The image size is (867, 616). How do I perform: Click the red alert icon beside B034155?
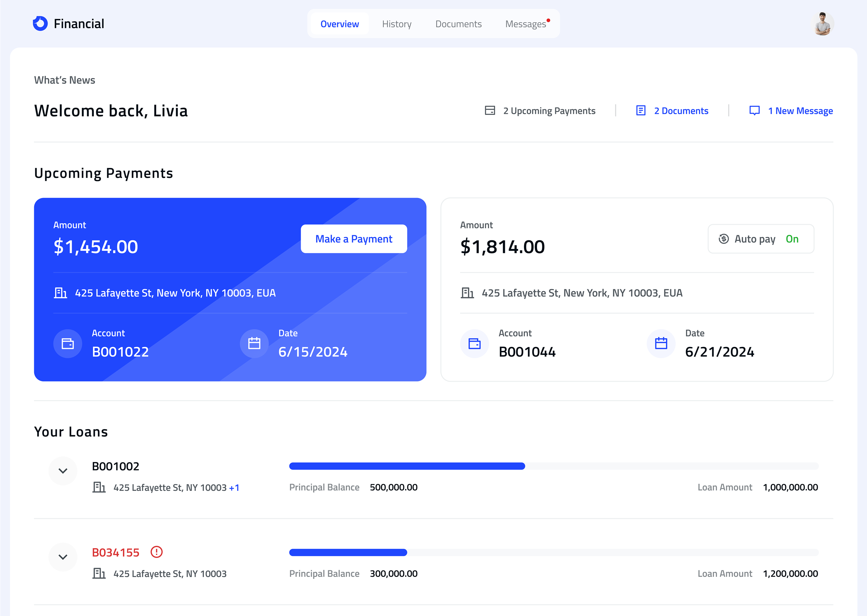pos(156,552)
